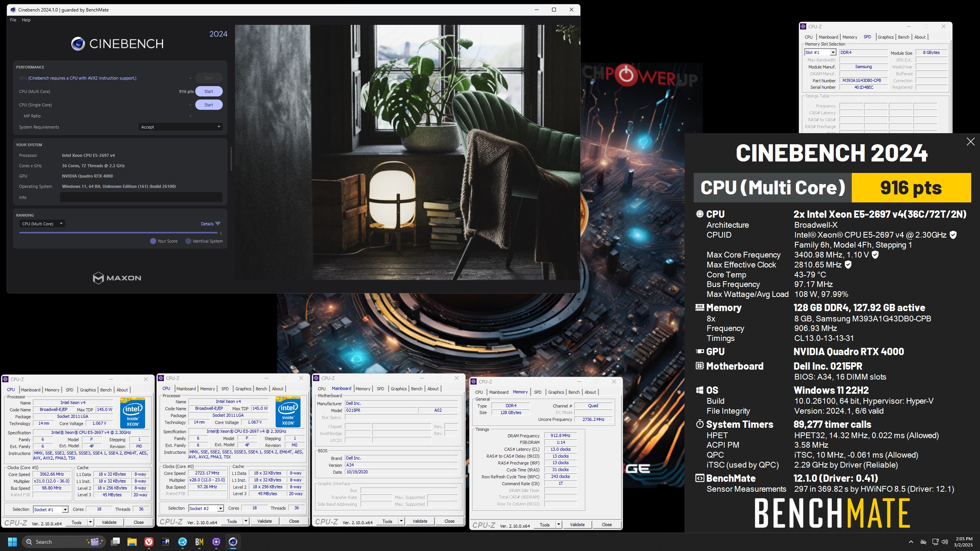Click the shield icon beside Max Effective Clock
The height and width of the screenshot is (551, 980).
coord(848,265)
